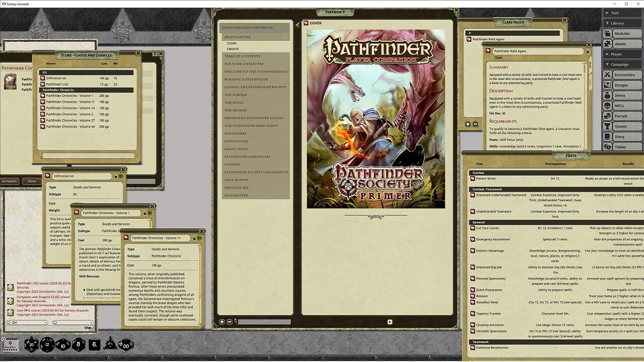Open the Parcels panel
This screenshot has height=362, width=644.
[x=622, y=116]
